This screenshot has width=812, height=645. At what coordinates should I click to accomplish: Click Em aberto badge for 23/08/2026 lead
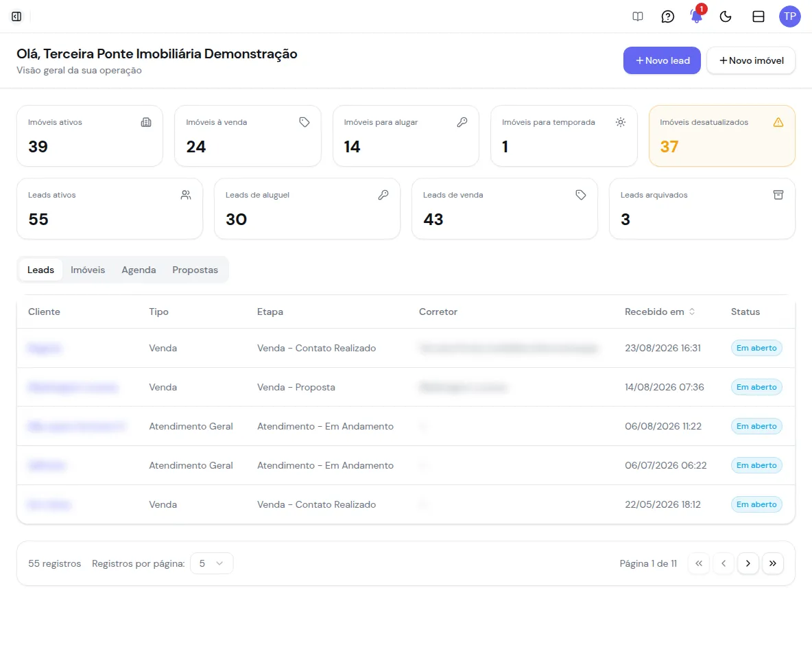click(756, 348)
